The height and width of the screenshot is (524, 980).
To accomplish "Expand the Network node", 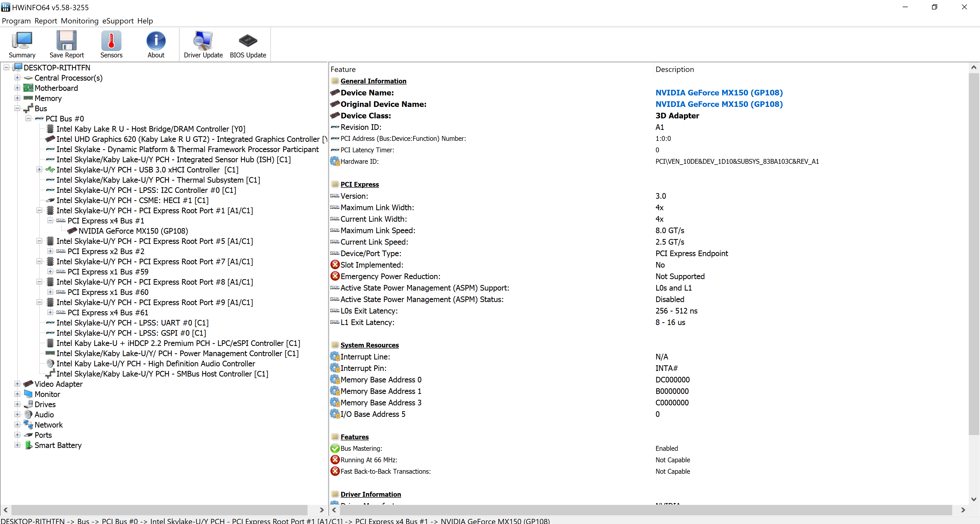I will coord(17,425).
